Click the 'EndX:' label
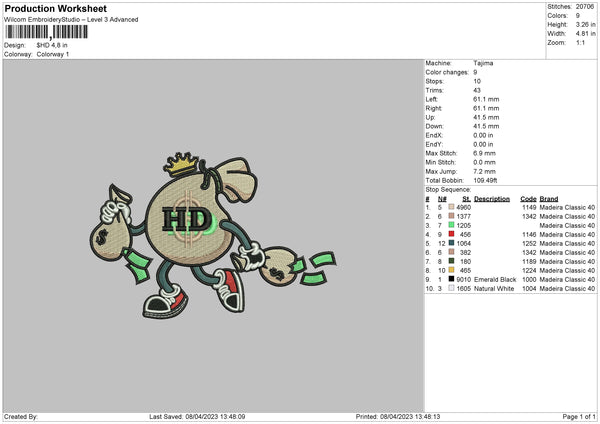Screen dimensions: 600x424 coord(434,135)
